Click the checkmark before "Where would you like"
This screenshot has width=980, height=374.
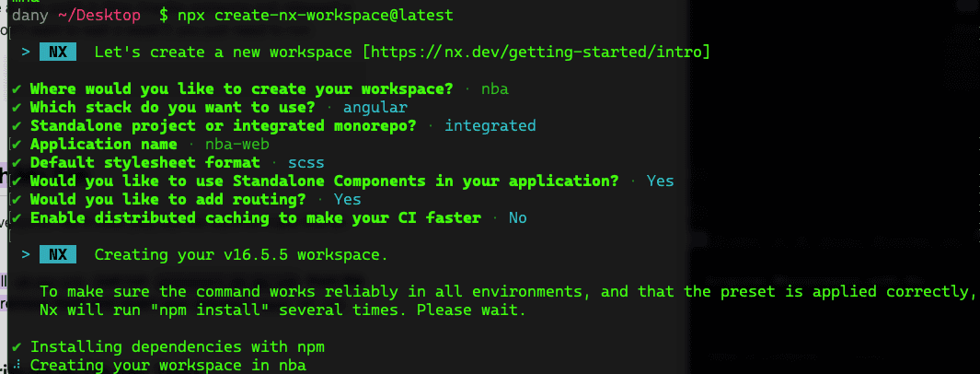[x=17, y=89]
